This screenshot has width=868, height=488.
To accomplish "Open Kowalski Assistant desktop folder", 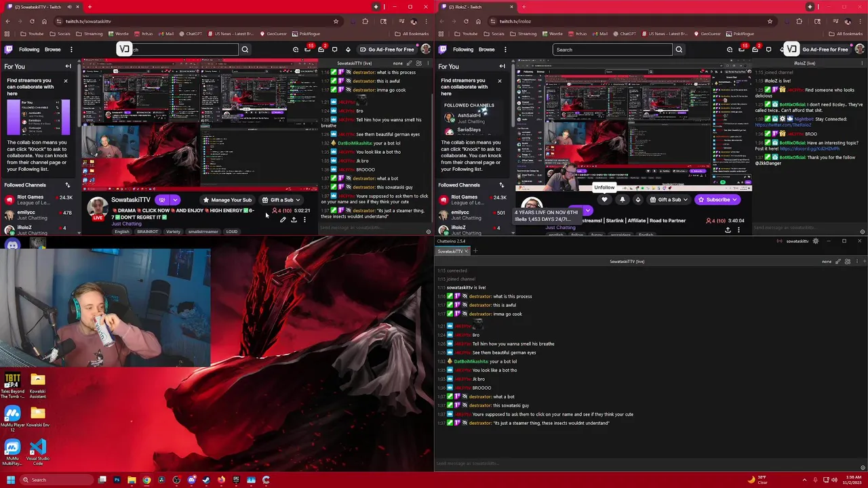I will tap(38, 386).
